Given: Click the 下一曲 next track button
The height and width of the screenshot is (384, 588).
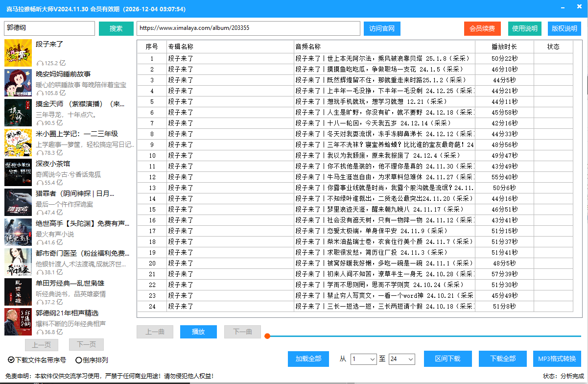Looking at the screenshot, I should click(x=242, y=332).
